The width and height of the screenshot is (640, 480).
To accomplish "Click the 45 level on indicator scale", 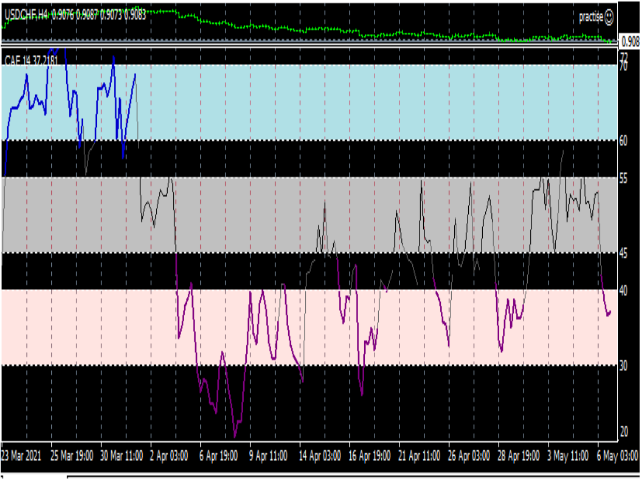I will 623,253.
